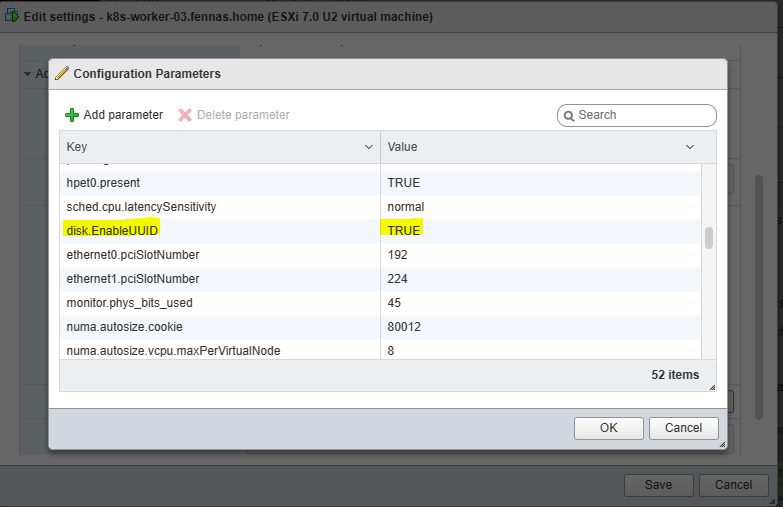Open the Key column dropdown arrow

[x=369, y=147]
